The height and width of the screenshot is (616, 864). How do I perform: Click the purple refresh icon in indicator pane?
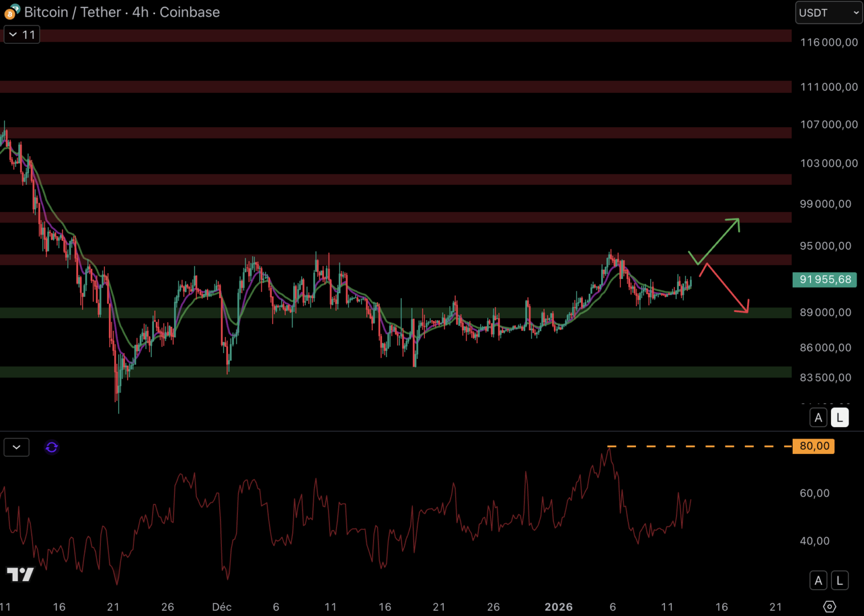[51, 447]
